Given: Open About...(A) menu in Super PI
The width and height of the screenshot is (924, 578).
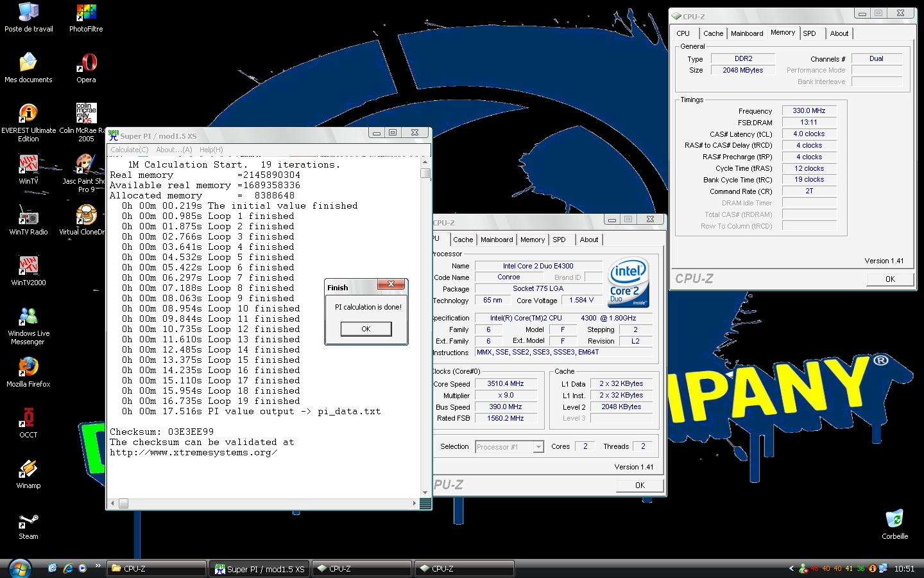Looking at the screenshot, I should 174,150.
